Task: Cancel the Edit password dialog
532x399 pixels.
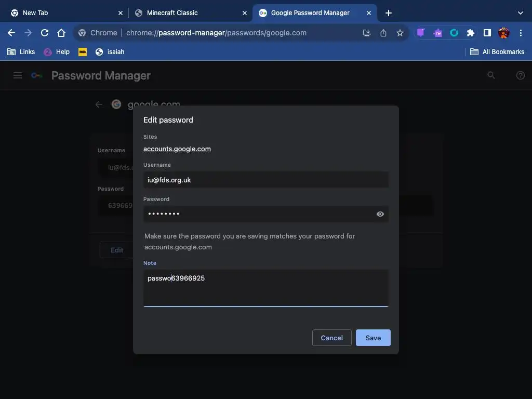Action: 332,338
